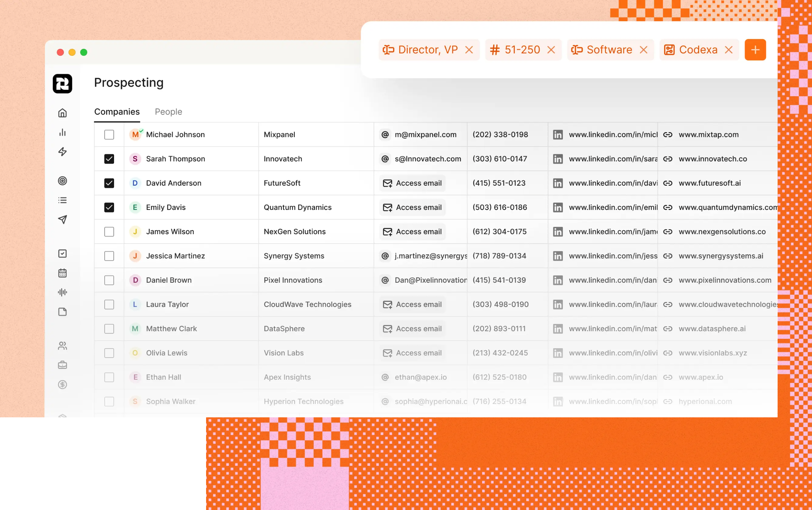Click the lightning bolt sidebar icon

click(x=62, y=152)
